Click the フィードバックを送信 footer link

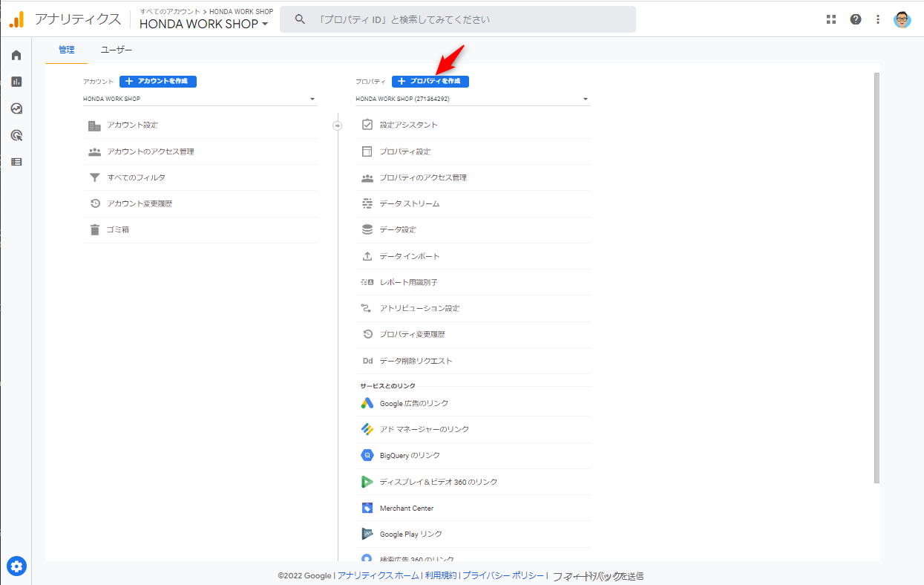pos(598,575)
